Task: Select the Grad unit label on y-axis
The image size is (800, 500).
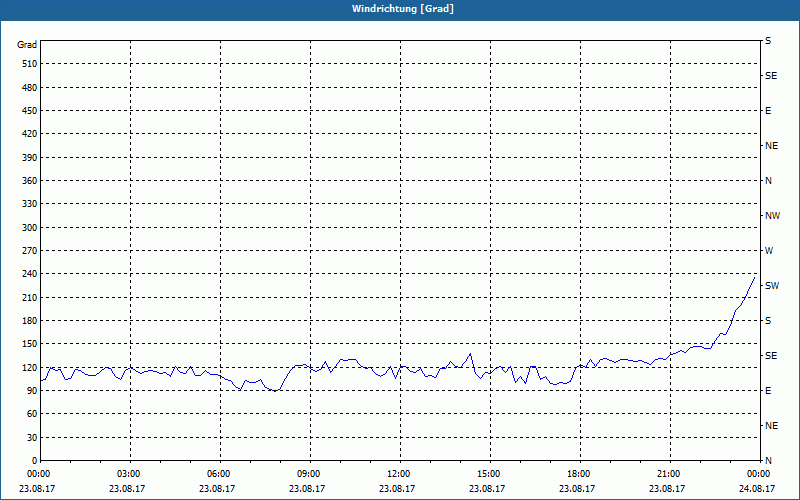Action: click(27, 45)
